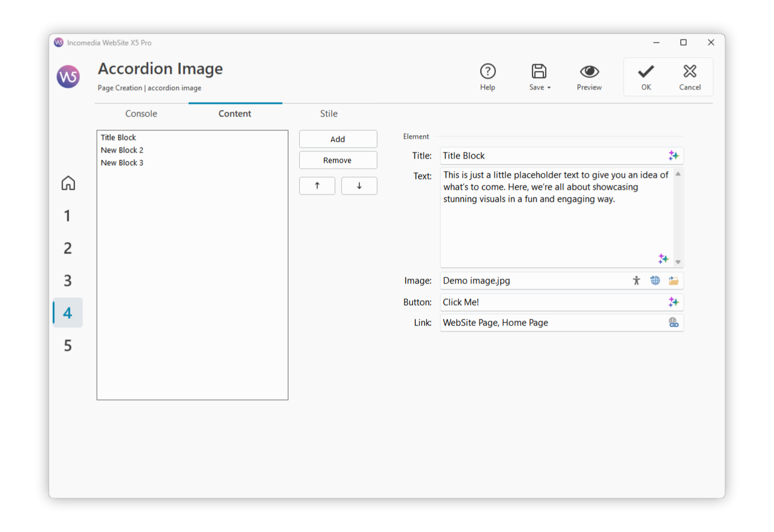This screenshot has width=774, height=532.
Task: Browse image file with folder icon
Action: 673,280
